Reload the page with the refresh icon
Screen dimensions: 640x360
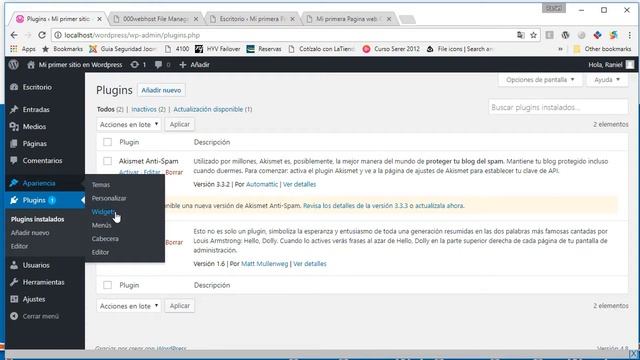42,35
